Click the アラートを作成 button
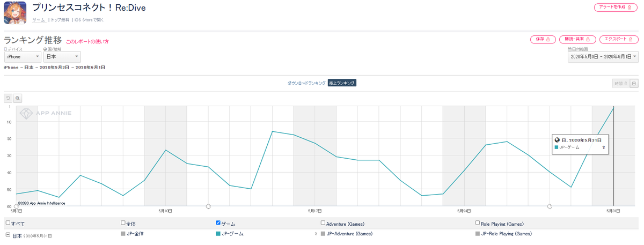This screenshot has width=644, height=245. click(x=616, y=7)
